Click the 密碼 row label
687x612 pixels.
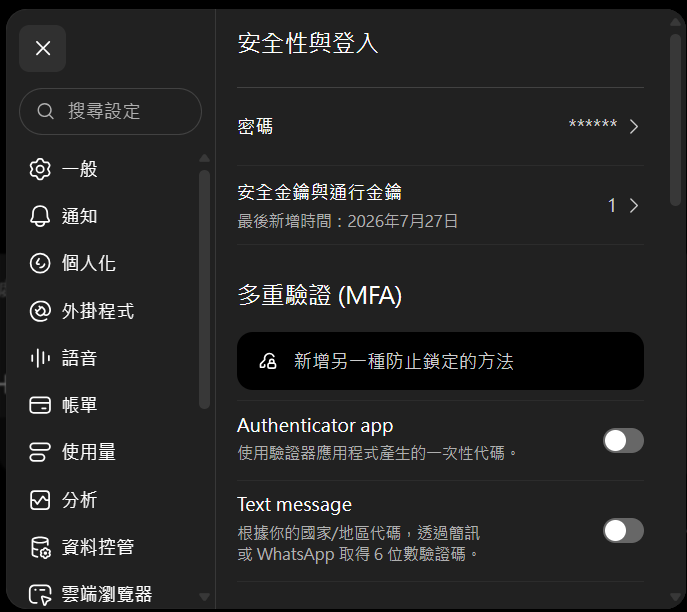coord(255,127)
